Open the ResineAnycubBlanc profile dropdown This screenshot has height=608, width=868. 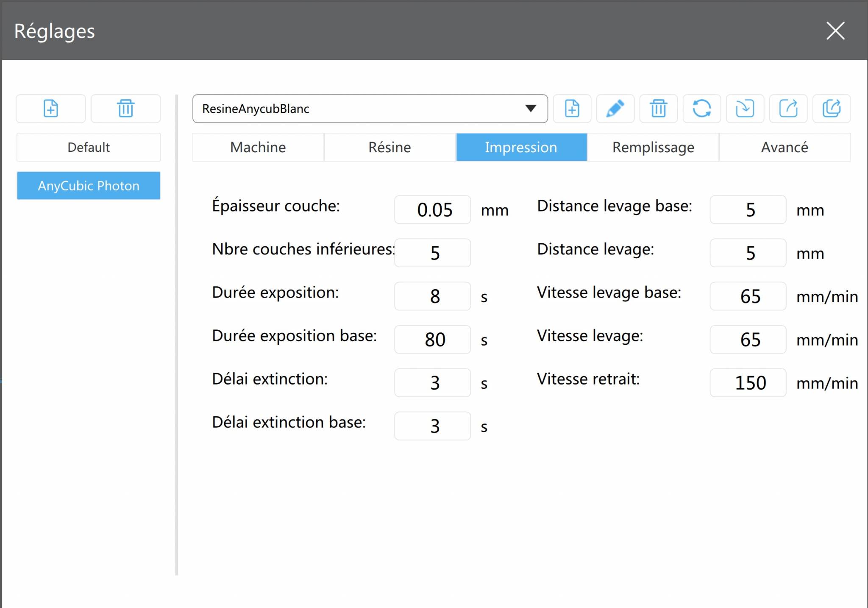[x=530, y=109]
